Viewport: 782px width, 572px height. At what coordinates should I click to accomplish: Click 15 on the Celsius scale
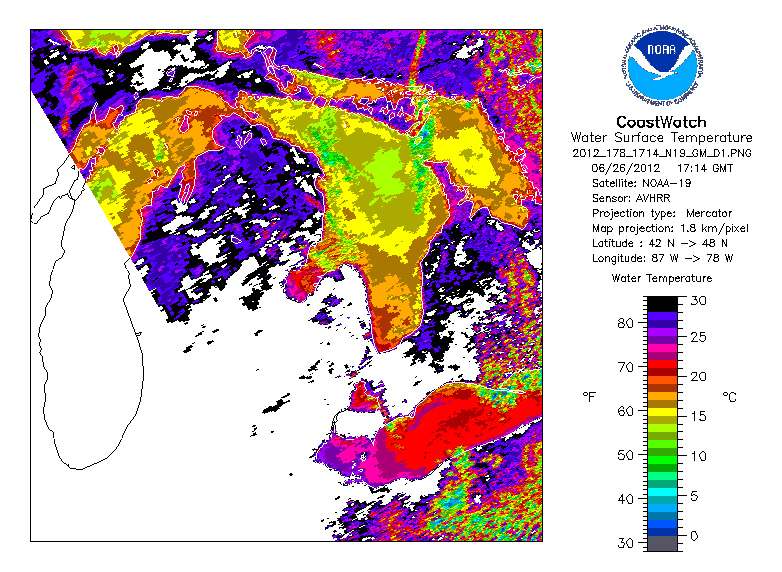click(x=698, y=416)
